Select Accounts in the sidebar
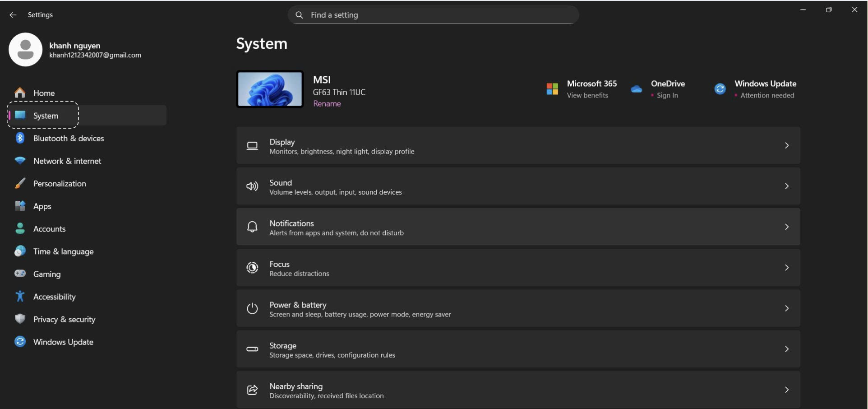This screenshot has width=868, height=409. click(49, 229)
